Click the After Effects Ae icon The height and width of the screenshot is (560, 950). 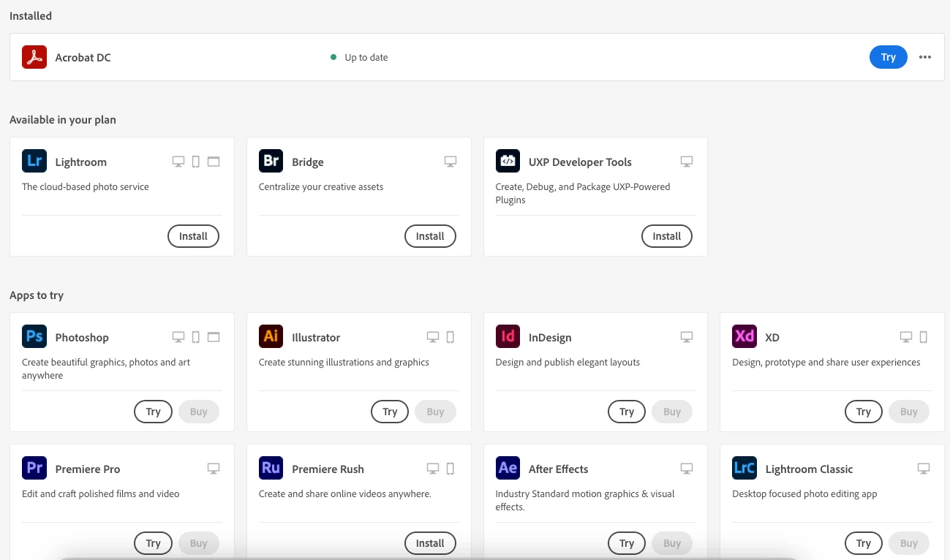pyautogui.click(x=508, y=468)
